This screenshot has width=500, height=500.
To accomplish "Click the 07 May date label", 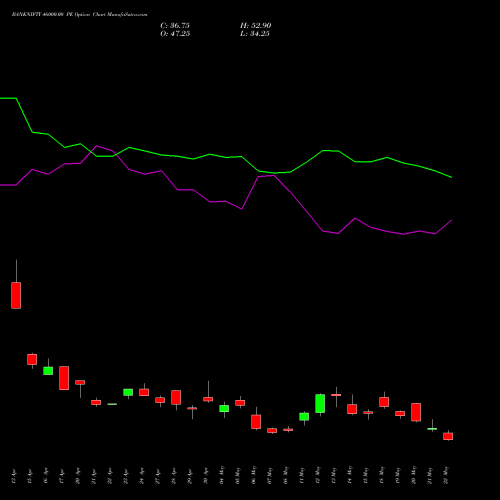I will pos(270,475).
